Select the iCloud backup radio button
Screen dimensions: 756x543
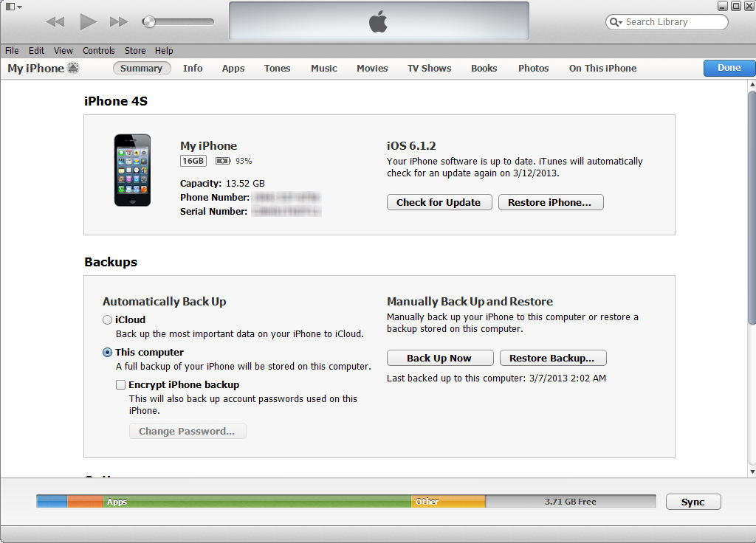108,320
